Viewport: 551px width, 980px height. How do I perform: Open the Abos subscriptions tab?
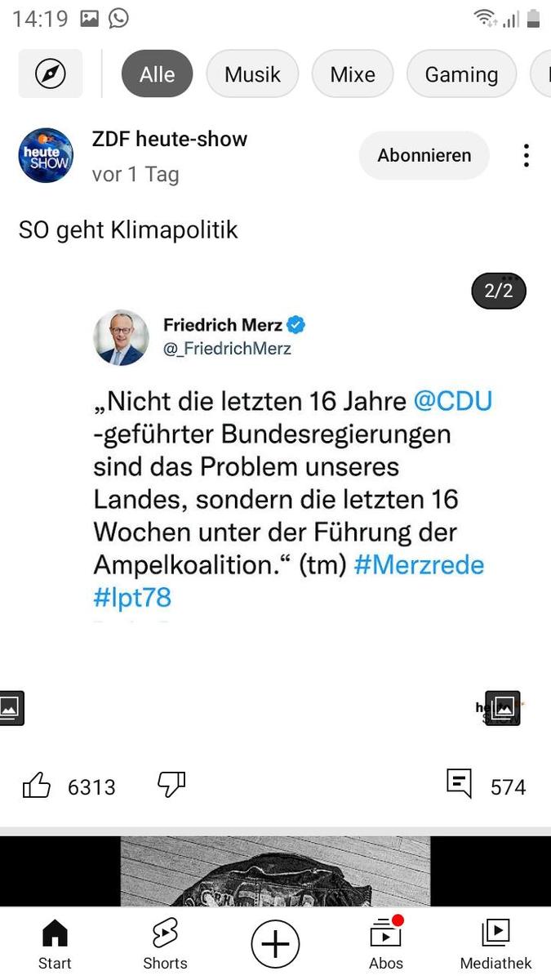[x=386, y=943]
